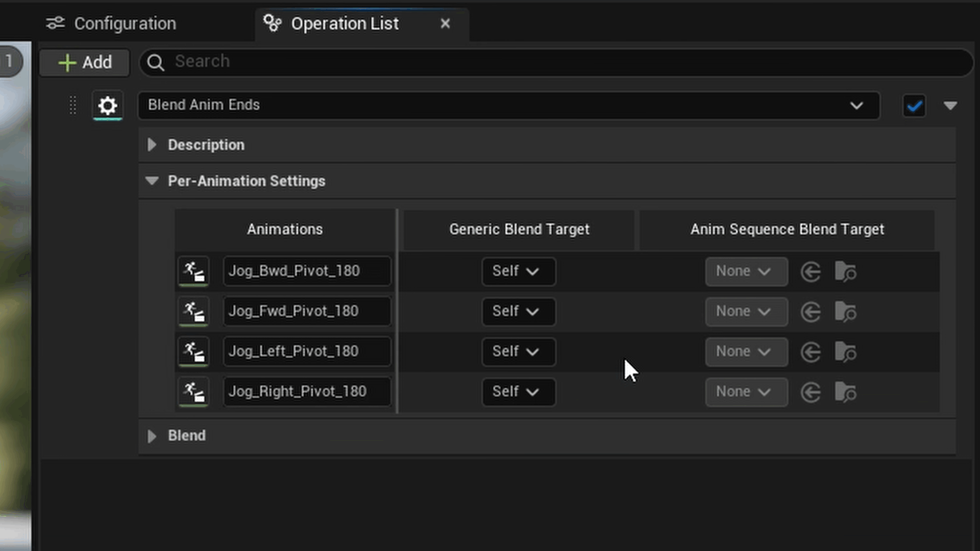The width and height of the screenshot is (980, 551).
Task: Use selected asset for Jog_Left_Pivot_180 blend target
Action: click(811, 352)
